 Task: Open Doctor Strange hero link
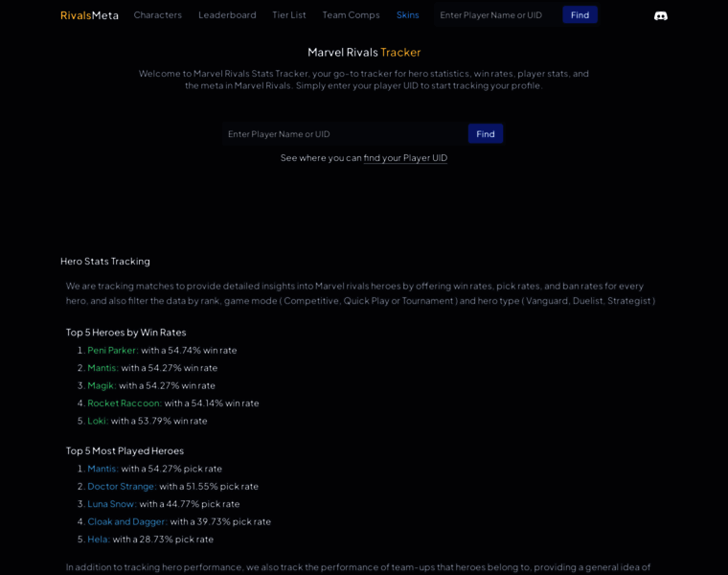(x=122, y=486)
